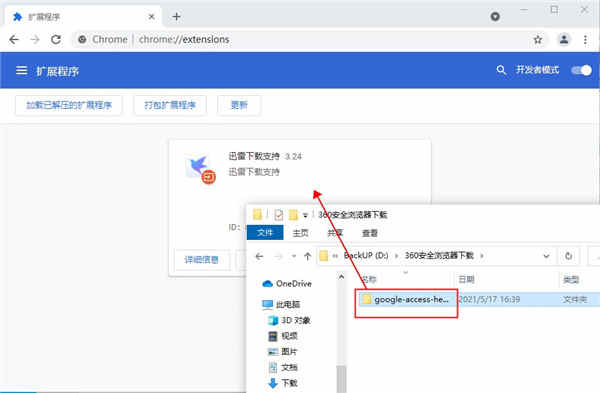Open the recent locations dropdown arrow

click(x=293, y=256)
